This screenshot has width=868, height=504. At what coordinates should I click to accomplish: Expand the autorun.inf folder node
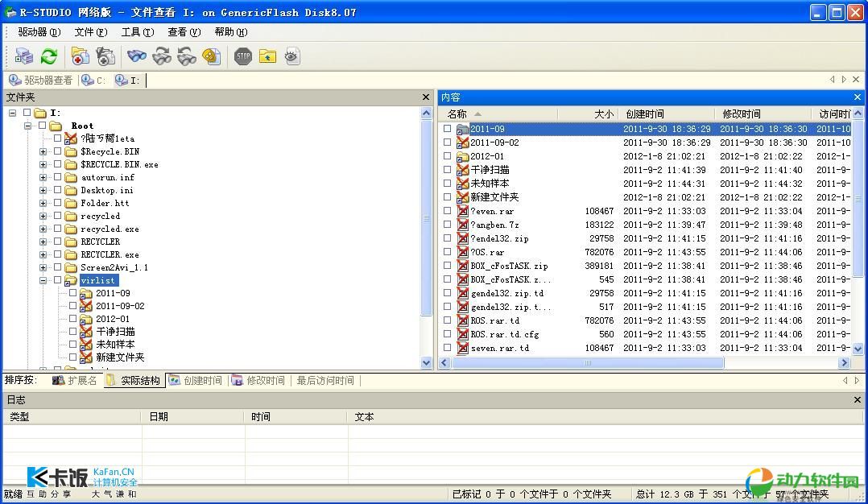pyautogui.click(x=43, y=178)
